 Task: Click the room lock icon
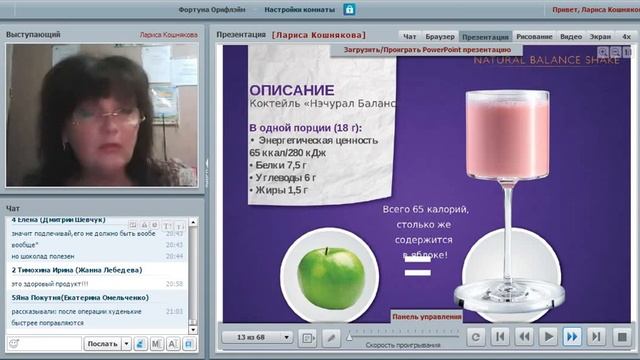click(349, 9)
